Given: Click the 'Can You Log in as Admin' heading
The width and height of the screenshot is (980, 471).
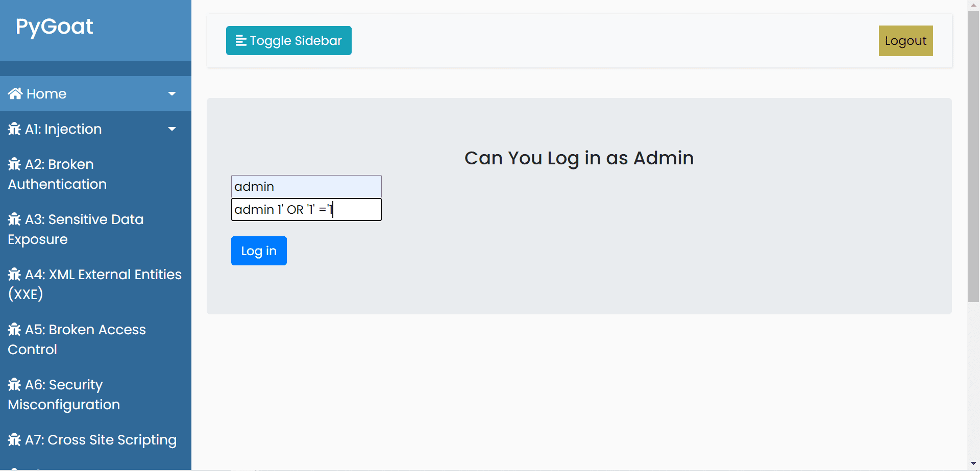Looking at the screenshot, I should [579, 158].
